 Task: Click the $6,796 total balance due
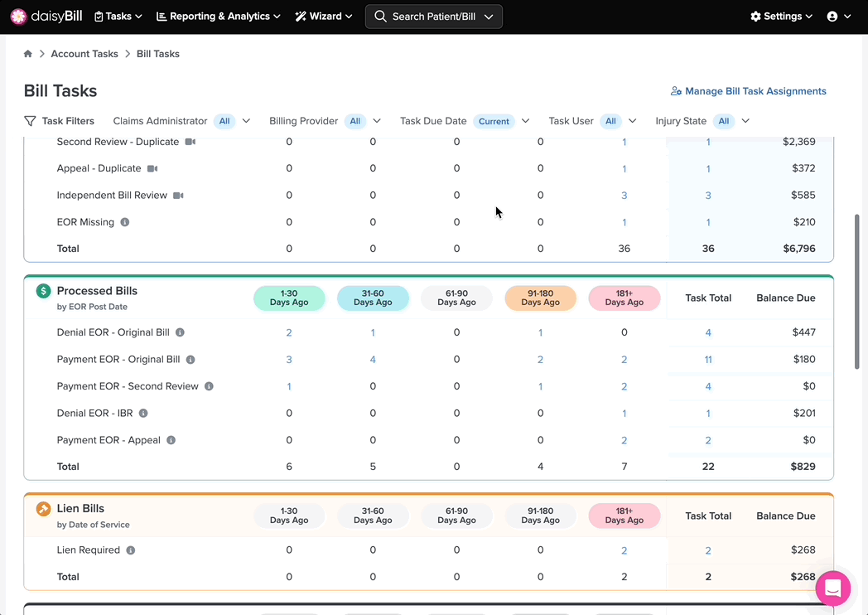(x=798, y=249)
